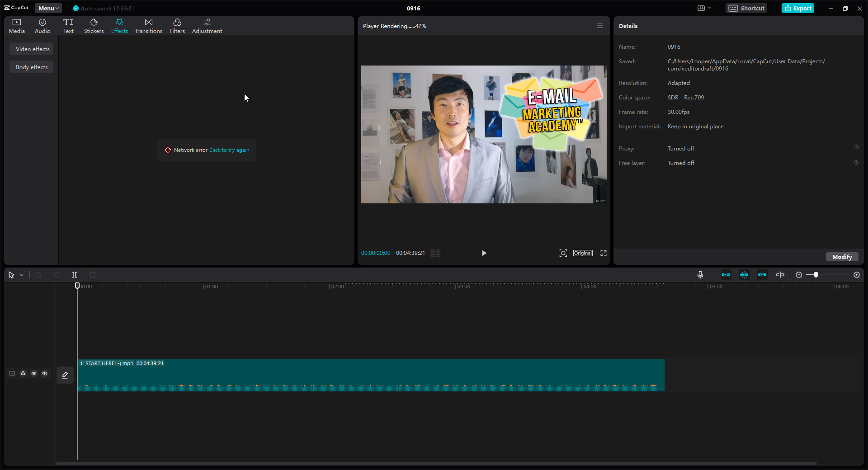Expand the pointer tool mode dropdown
The width and height of the screenshot is (868, 470).
coord(22,275)
